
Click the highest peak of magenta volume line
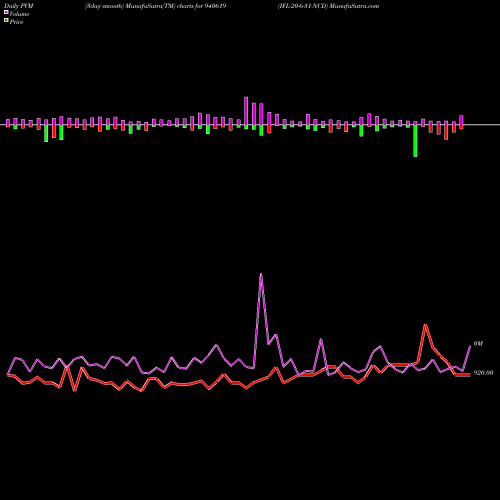point(261,274)
